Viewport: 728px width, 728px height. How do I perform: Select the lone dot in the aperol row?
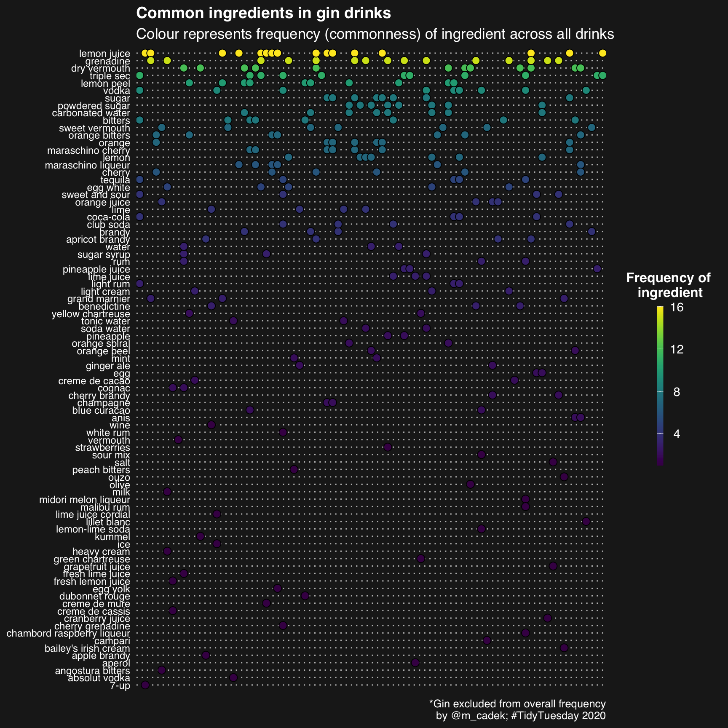point(415,663)
